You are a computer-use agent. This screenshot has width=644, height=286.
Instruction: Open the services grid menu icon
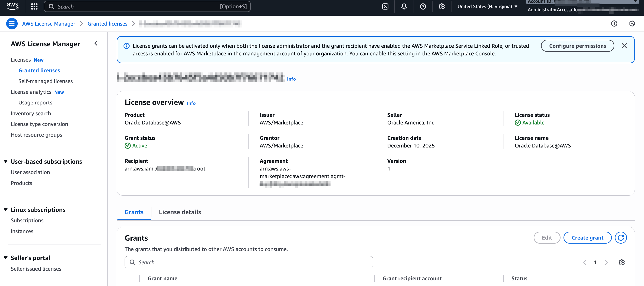[34, 6]
